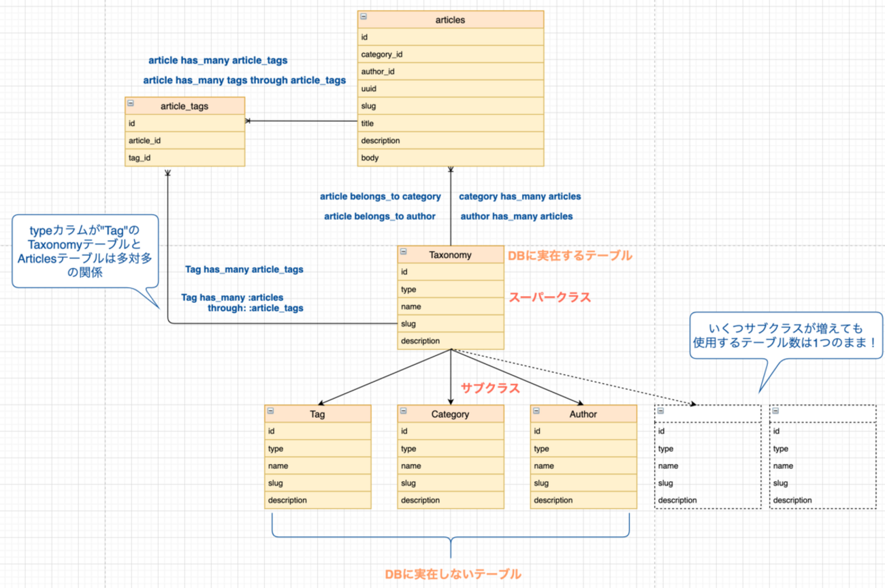885x588 pixels.
Task: Select the type row in Tag table
Action: (x=317, y=448)
